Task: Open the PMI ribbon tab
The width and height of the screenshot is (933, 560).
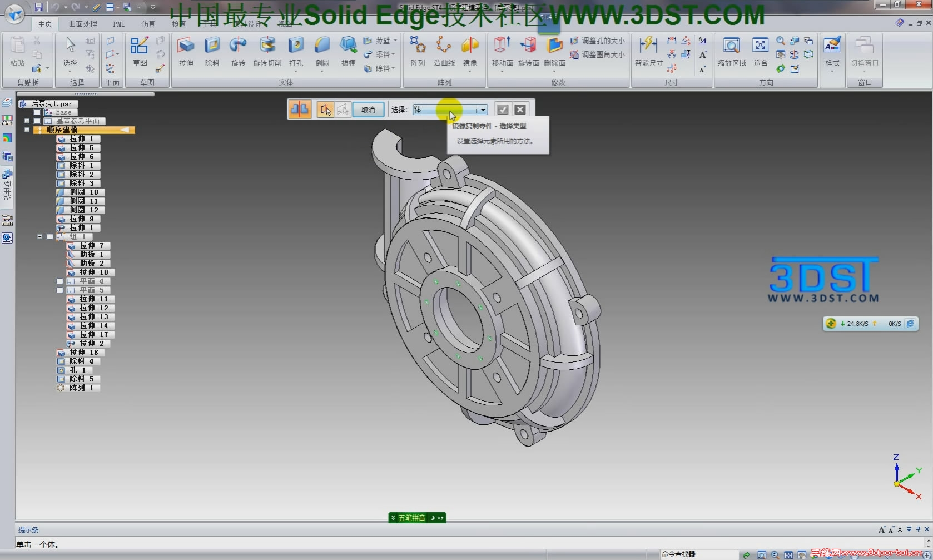Action: click(119, 24)
